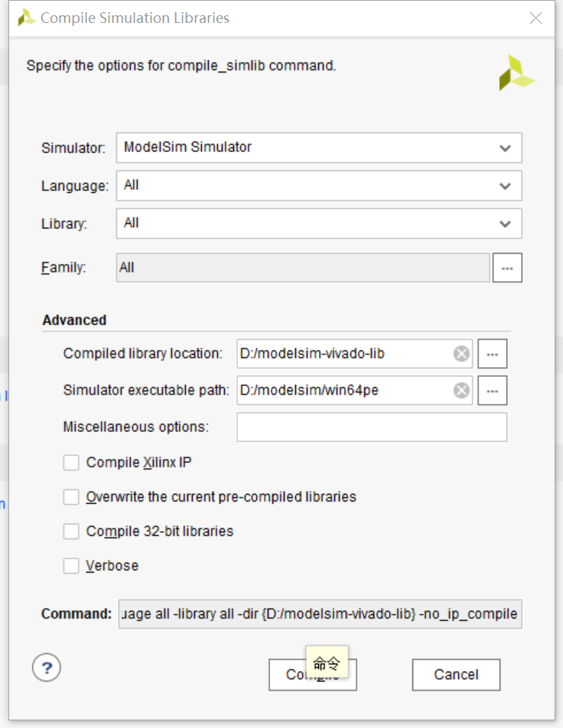Open the help question mark button
The width and height of the screenshot is (563, 728).
47,668
